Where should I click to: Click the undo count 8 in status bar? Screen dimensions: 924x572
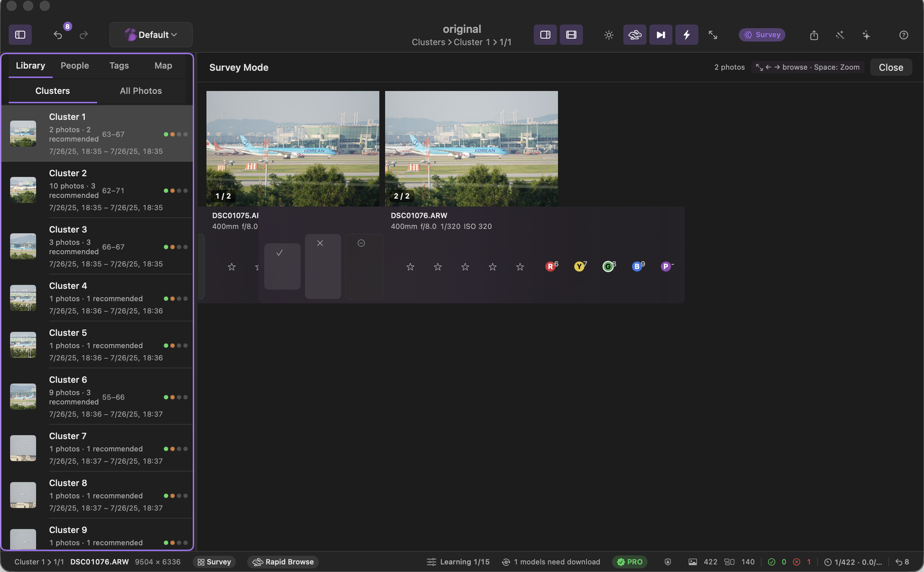902,562
